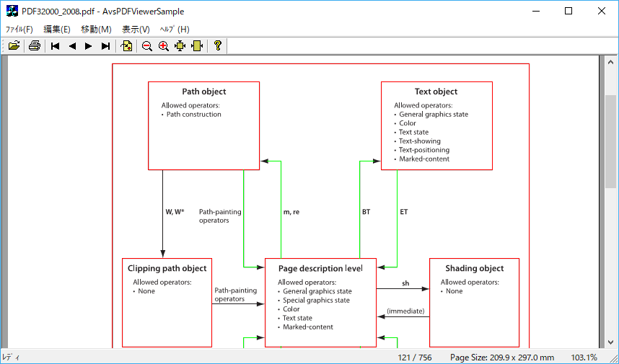Click the application icon in title bar
619x364 pixels.
pos(12,12)
